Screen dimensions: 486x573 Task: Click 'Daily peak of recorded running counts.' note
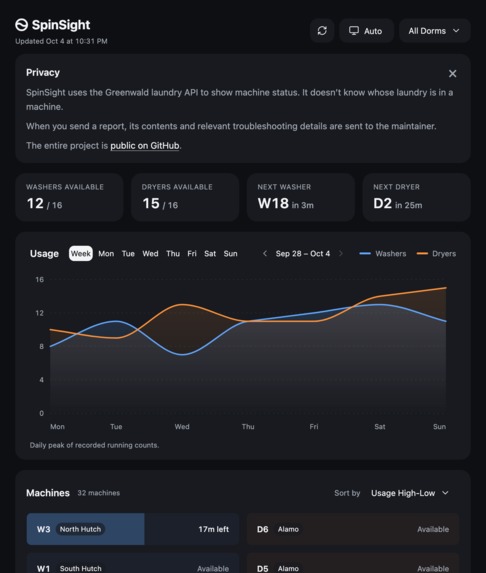[94, 445]
